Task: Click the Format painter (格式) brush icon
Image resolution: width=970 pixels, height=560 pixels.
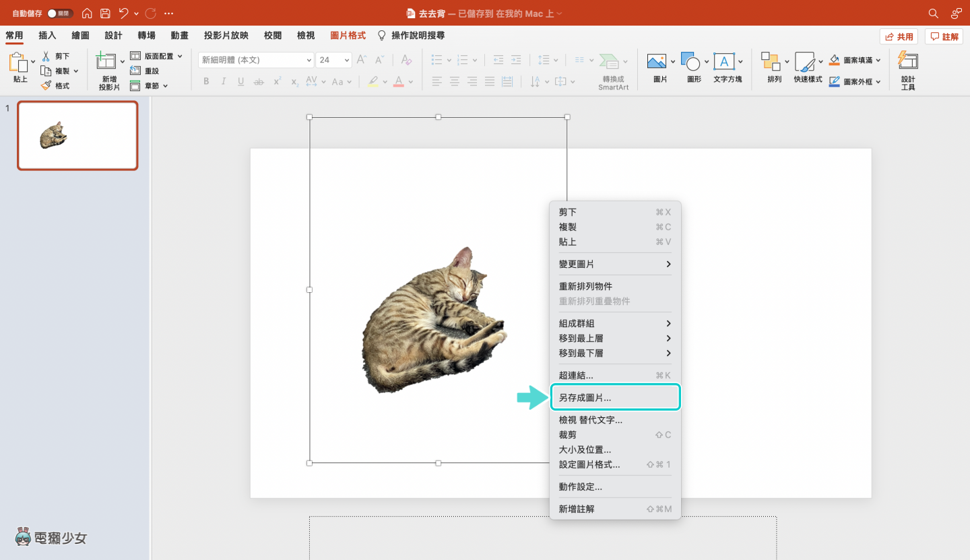Action: click(x=46, y=85)
